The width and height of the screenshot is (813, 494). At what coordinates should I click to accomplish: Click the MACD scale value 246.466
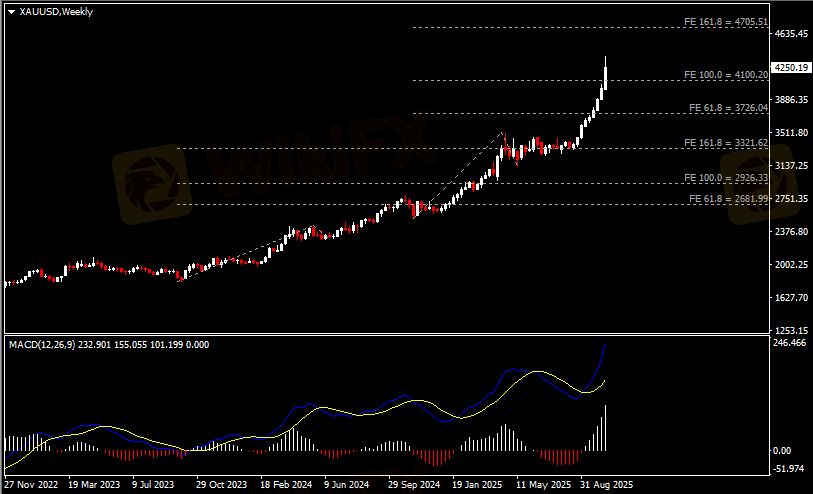pos(789,343)
